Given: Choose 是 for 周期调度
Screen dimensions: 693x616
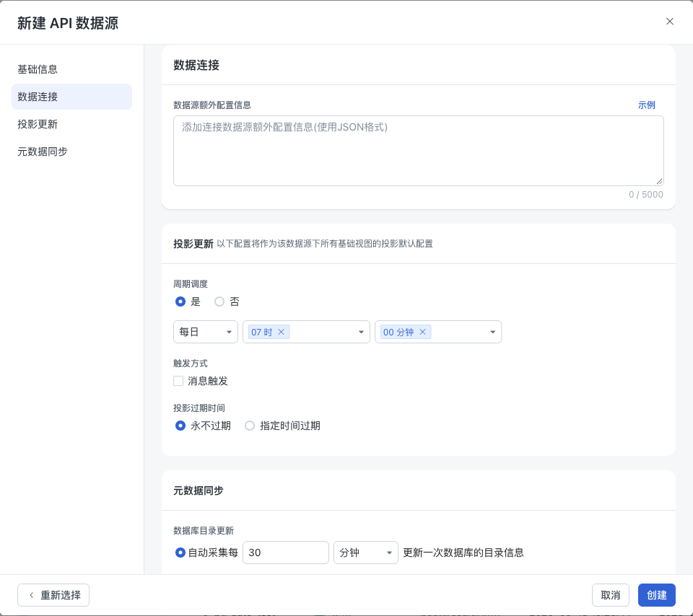Looking at the screenshot, I should tap(180, 302).
